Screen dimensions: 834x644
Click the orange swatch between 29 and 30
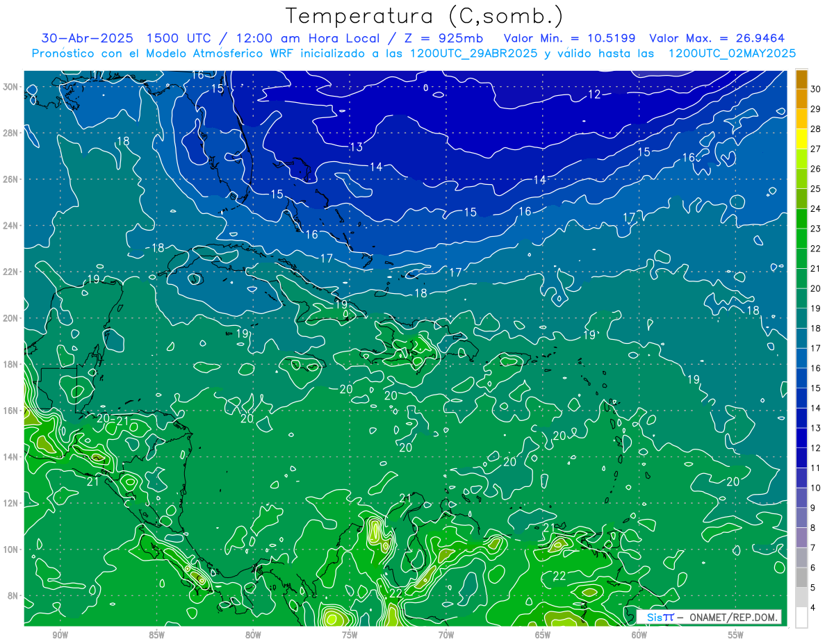[x=801, y=99]
